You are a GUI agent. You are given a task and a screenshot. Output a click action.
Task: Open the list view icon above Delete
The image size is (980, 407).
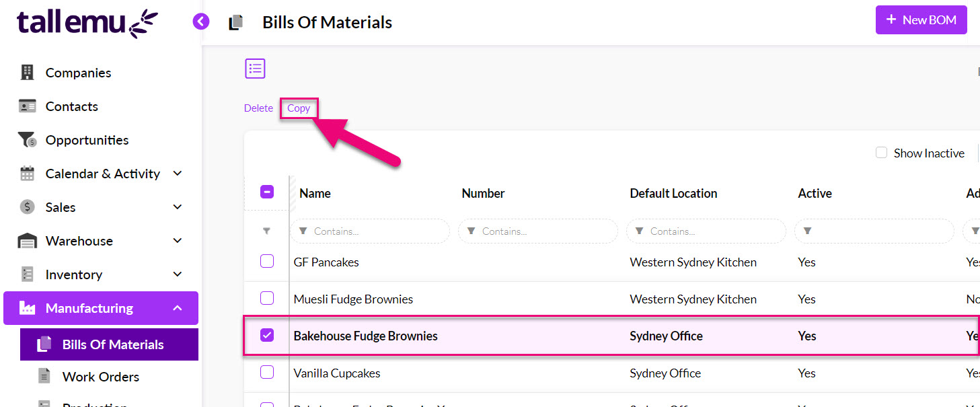[x=255, y=69]
